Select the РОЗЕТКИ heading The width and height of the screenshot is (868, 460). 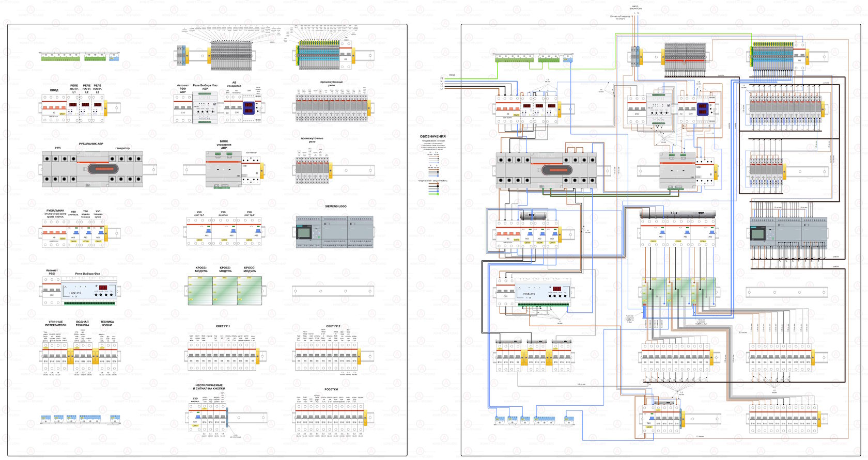click(x=331, y=389)
